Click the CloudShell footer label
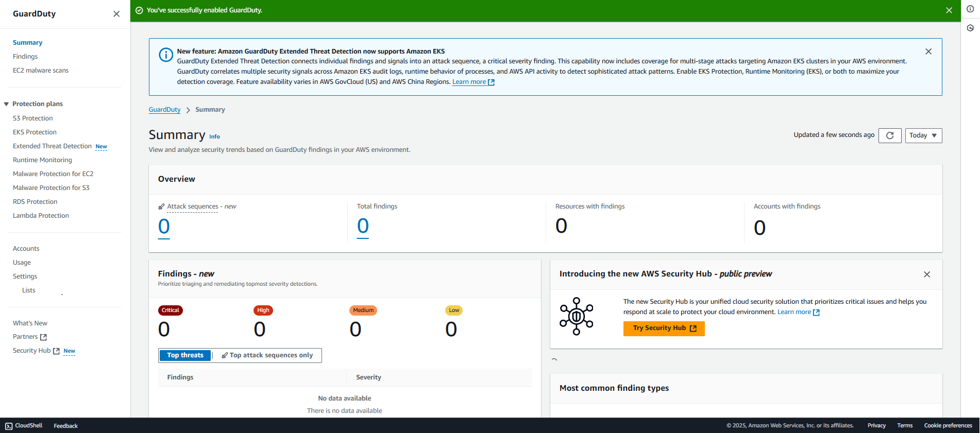This screenshot has width=980, height=433. click(29, 426)
